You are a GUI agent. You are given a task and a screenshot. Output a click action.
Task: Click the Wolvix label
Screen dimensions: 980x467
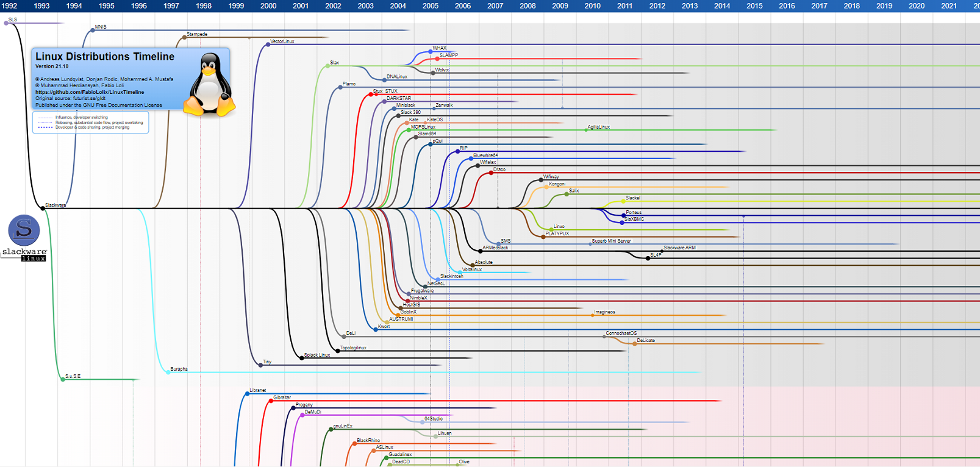(x=442, y=70)
